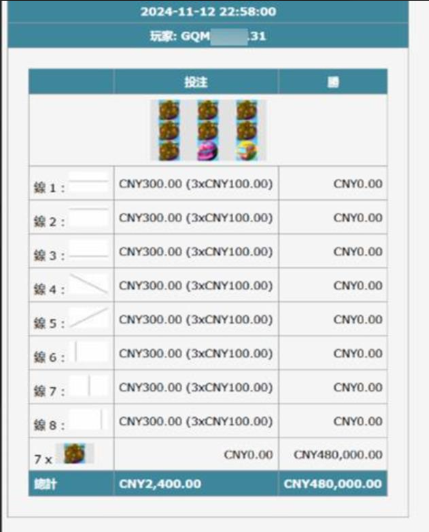This screenshot has width=429, height=532.
Task: Click the player ID GQM header row
Action: tap(208, 36)
